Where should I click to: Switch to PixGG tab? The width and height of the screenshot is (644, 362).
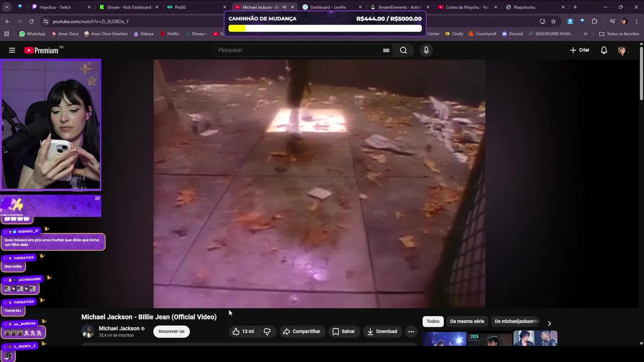coord(196,7)
